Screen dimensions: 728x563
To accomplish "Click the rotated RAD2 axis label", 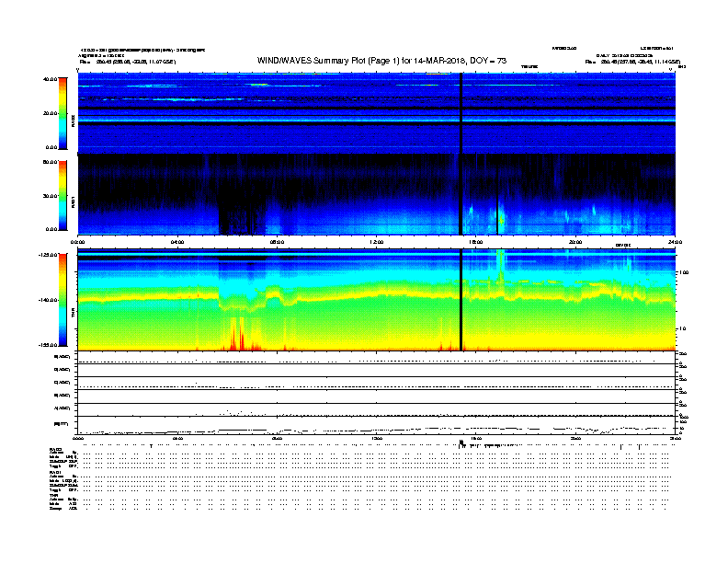I will (x=73, y=121).
